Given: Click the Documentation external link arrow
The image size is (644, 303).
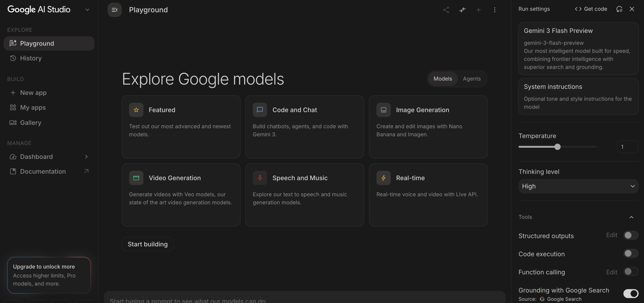Looking at the screenshot, I should click(86, 171).
